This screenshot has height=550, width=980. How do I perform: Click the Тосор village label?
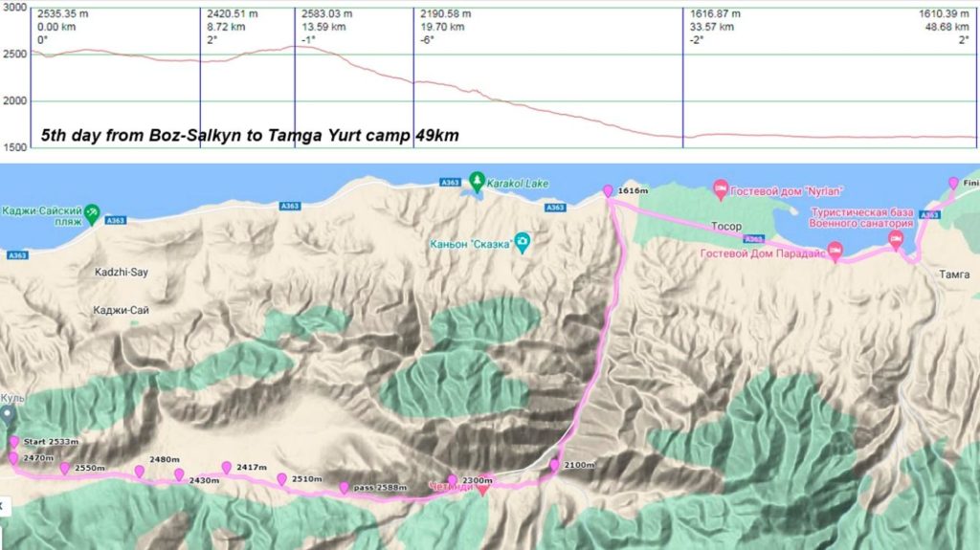pyautogui.click(x=726, y=227)
